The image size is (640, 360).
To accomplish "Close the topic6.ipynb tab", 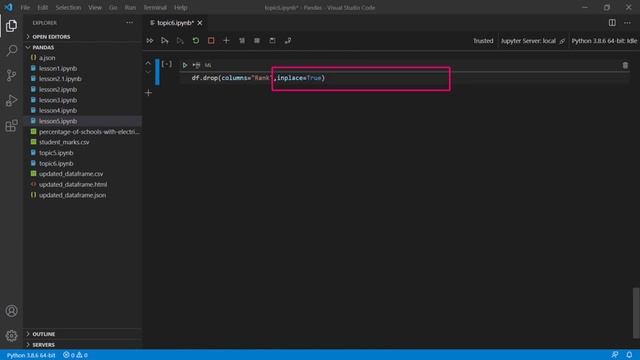I will click(x=200, y=23).
